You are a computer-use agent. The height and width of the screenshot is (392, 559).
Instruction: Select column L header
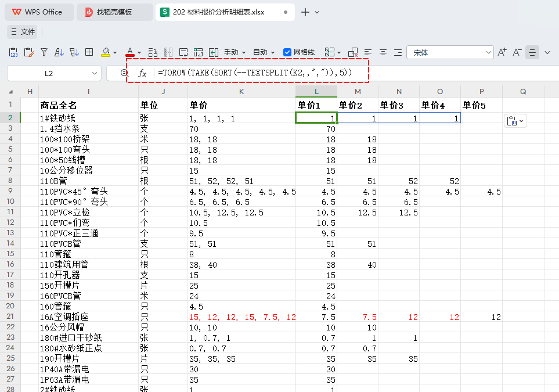pos(316,92)
